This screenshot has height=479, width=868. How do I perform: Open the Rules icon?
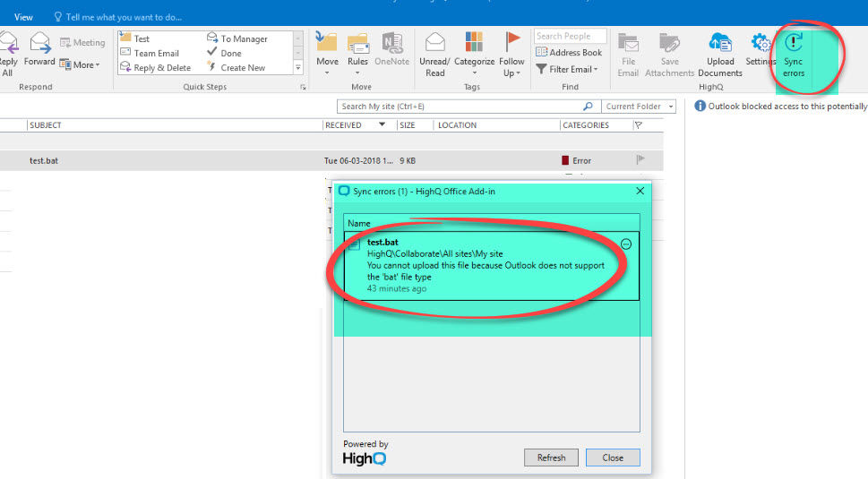click(x=357, y=43)
